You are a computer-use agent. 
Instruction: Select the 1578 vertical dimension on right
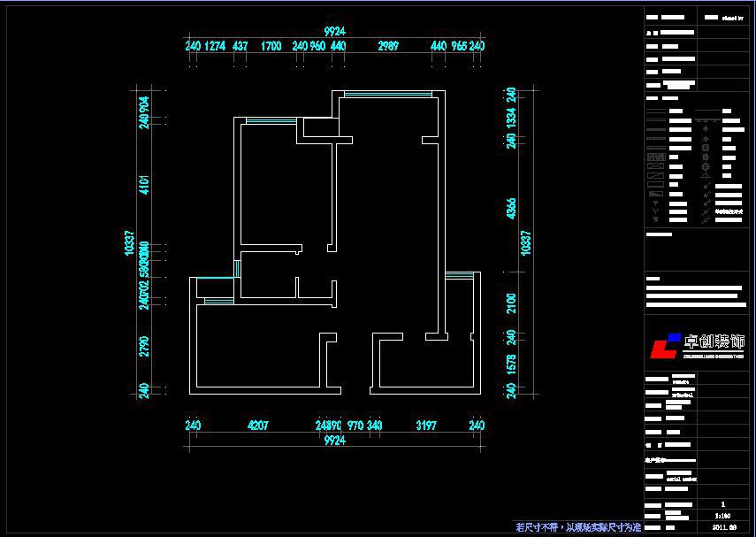(x=510, y=364)
